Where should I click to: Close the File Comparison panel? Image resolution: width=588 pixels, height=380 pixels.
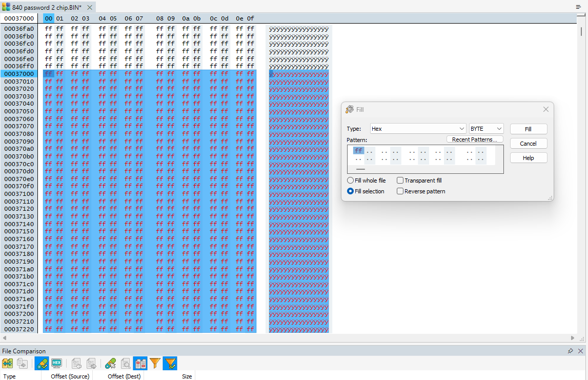tap(580, 351)
